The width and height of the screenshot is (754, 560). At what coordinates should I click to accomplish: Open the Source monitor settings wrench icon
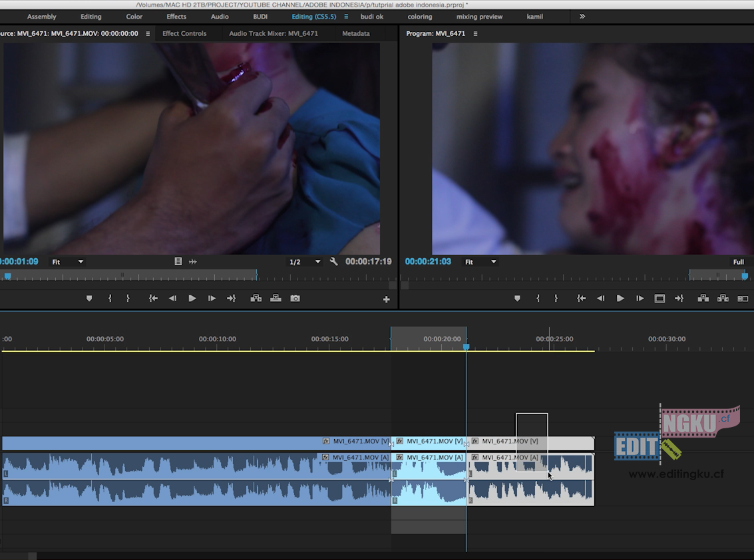coord(333,261)
